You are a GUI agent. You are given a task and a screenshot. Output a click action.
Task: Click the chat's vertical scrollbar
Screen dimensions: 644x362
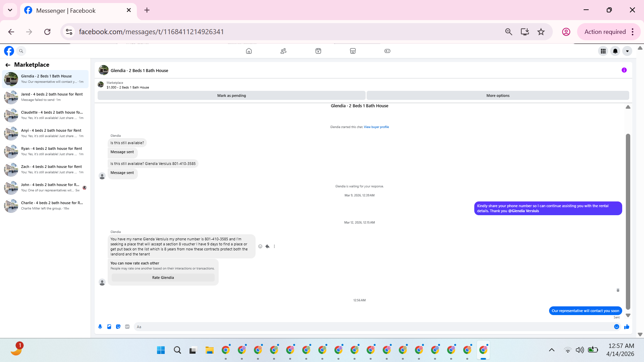click(628, 221)
